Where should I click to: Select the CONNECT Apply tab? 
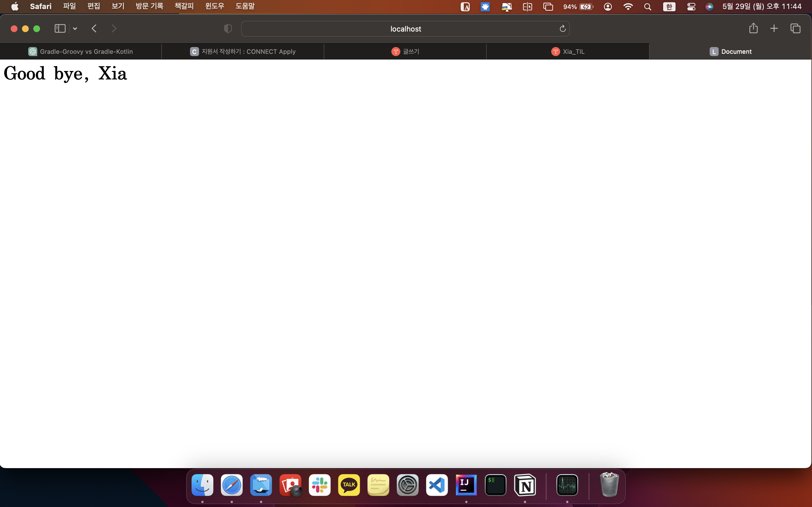[x=243, y=52]
